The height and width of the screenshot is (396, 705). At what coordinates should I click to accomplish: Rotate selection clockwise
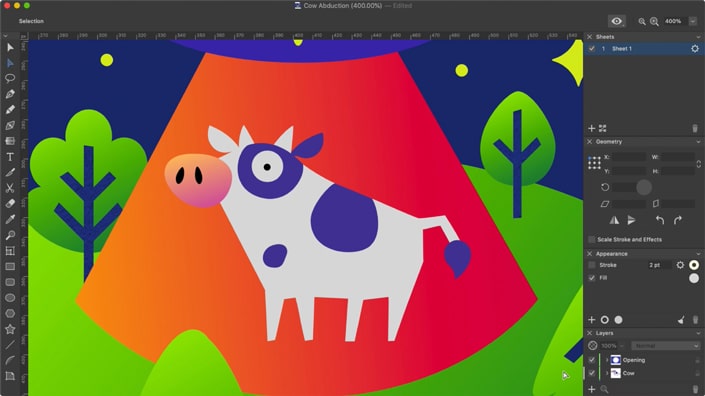[x=678, y=220]
